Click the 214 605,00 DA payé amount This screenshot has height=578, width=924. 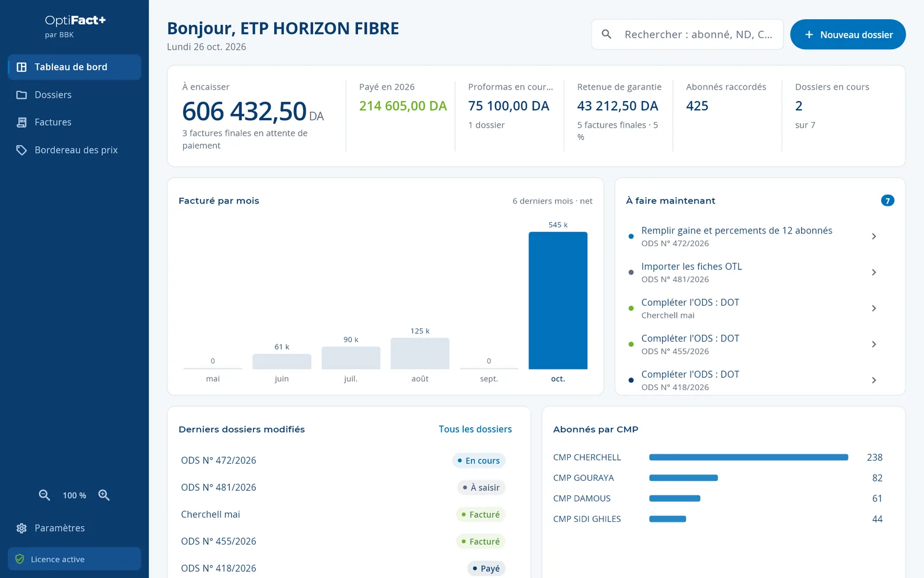pos(403,106)
